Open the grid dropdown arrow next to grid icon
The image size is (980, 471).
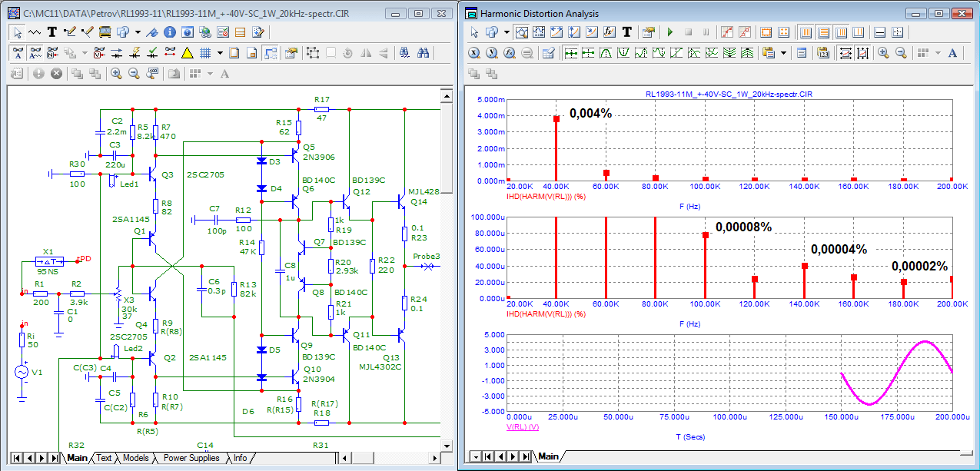[x=220, y=53]
